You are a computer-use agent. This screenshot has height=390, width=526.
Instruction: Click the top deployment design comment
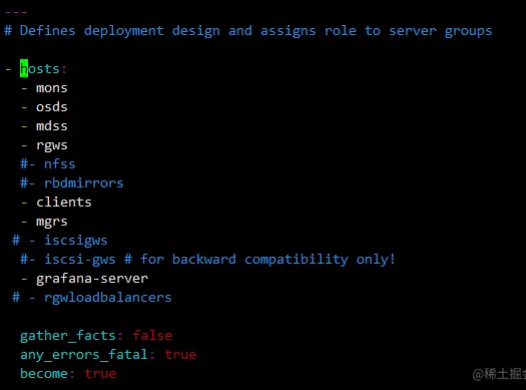[248, 31]
